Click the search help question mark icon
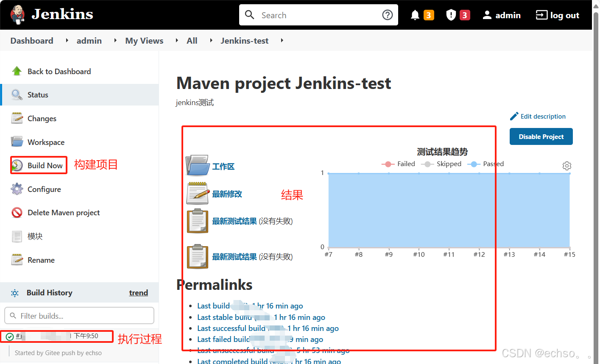Viewport: 600px width, 364px height. click(387, 15)
